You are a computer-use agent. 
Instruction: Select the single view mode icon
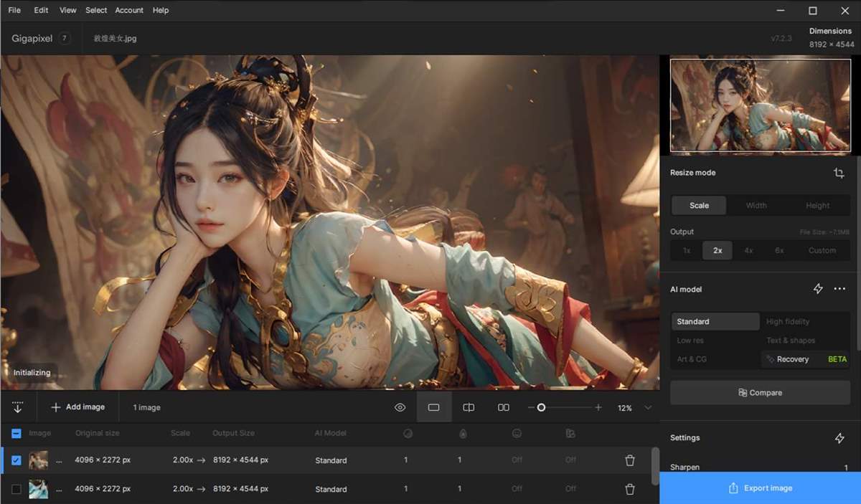[433, 406]
